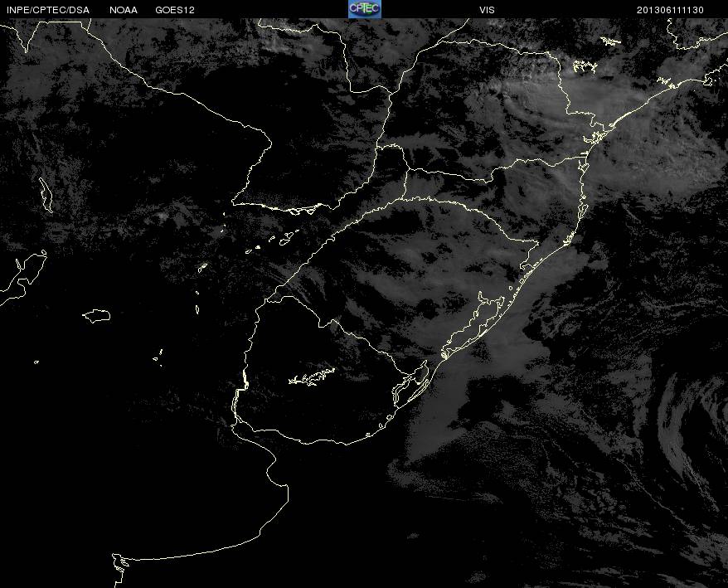The width and height of the screenshot is (728, 588).
Task: Click the NOAA label in header
Action: [123, 10]
